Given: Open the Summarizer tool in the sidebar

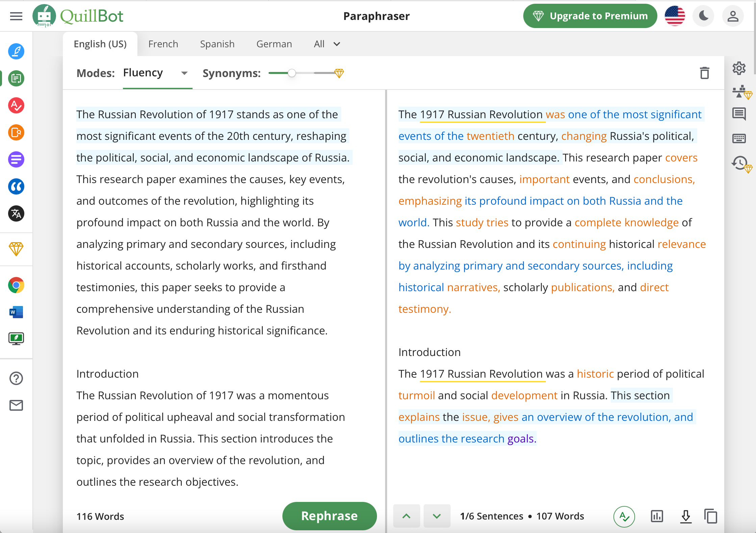Looking at the screenshot, I should [16, 159].
